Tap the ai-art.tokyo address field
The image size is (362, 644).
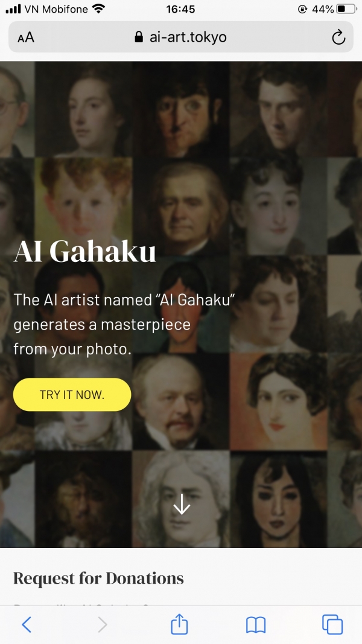pos(181,37)
